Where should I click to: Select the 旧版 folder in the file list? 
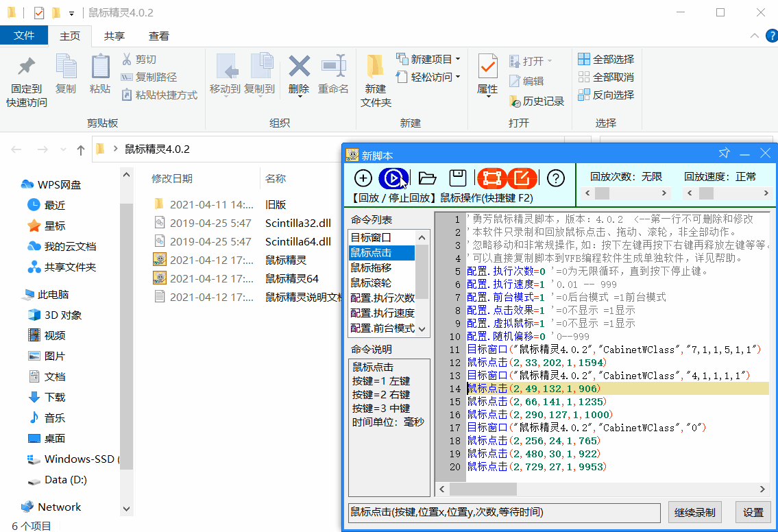tap(276, 204)
